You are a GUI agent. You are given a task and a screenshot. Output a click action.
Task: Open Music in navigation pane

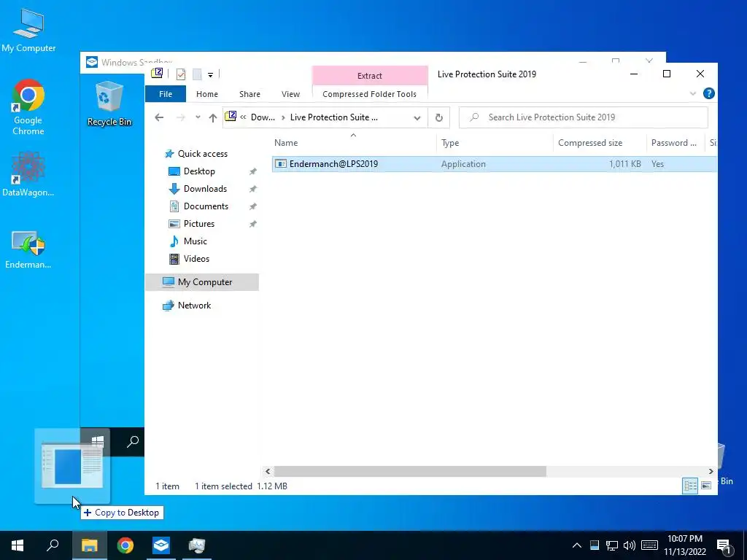click(x=195, y=241)
